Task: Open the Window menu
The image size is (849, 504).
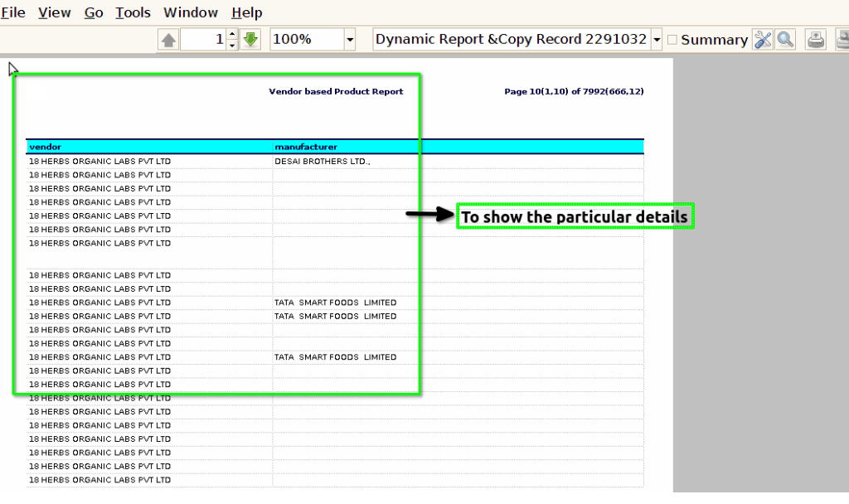Action: click(191, 12)
